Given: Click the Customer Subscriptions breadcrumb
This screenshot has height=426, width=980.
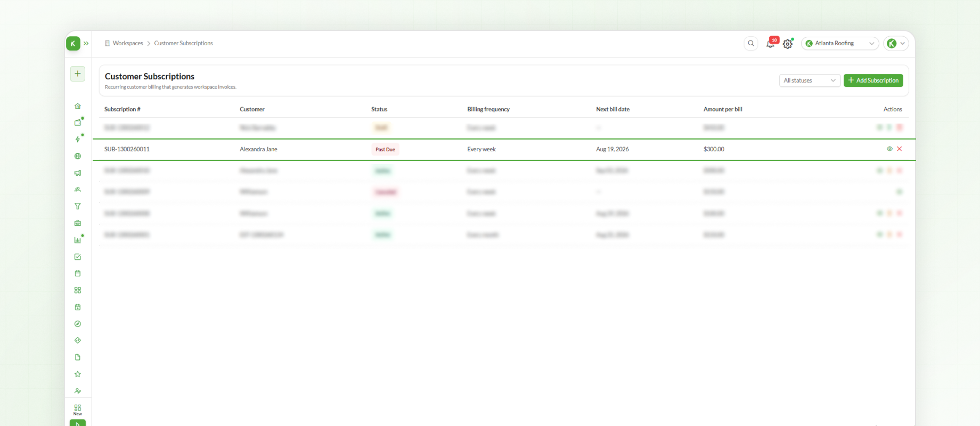Looking at the screenshot, I should click(x=183, y=43).
